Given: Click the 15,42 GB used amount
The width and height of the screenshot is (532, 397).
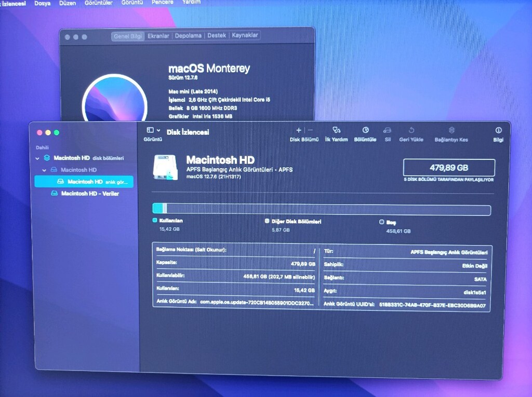Looking at the screenshot, I should [x=170, y=229].
